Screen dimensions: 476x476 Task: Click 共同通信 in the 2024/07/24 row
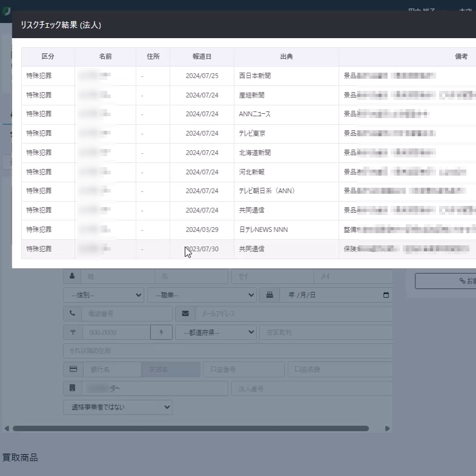[x=251, y=210]
